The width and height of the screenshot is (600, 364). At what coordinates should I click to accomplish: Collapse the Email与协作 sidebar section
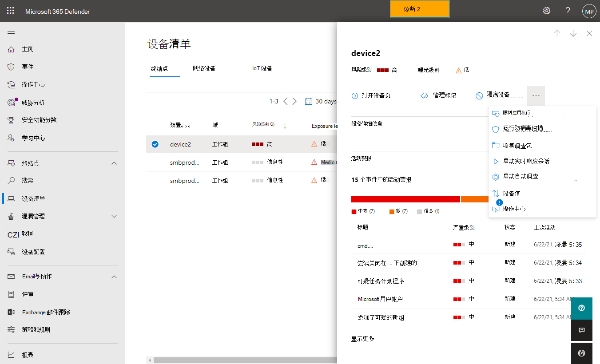point(114,277)
